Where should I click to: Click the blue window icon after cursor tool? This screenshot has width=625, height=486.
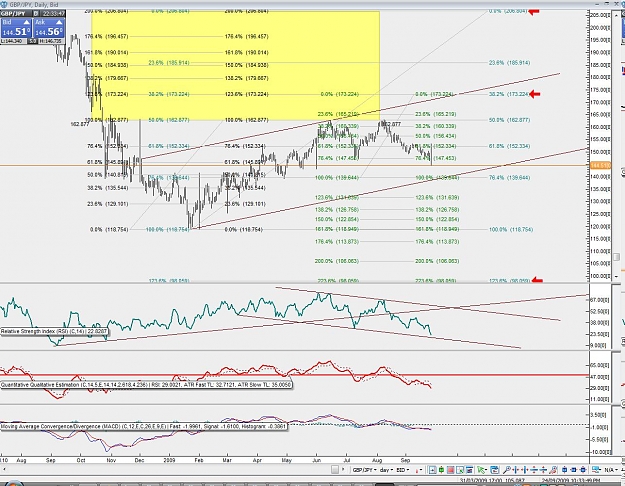pyautogui.click(x=495, y=470)
